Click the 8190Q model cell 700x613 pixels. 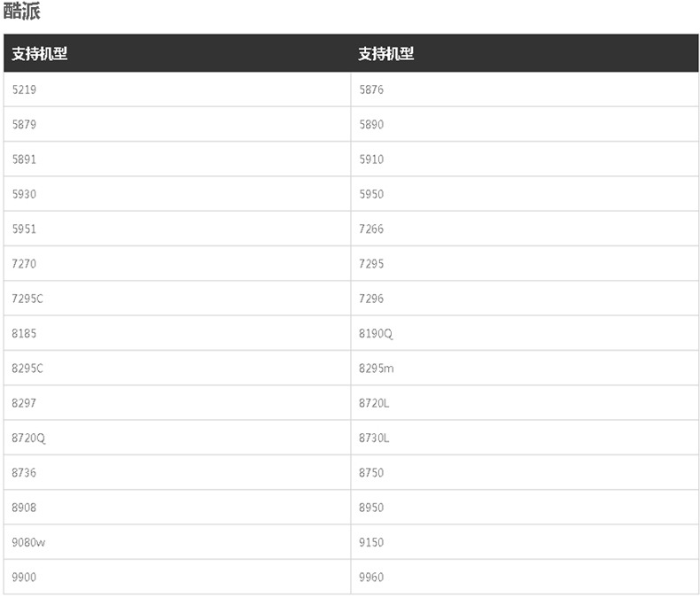pos(375,334)
